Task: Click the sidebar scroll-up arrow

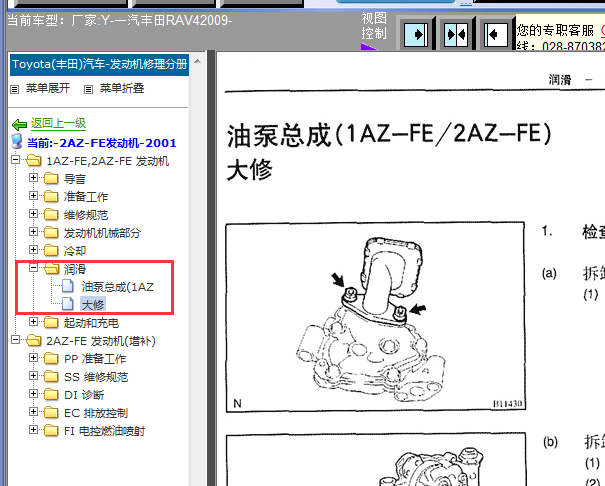Action: tap(197, 61)
